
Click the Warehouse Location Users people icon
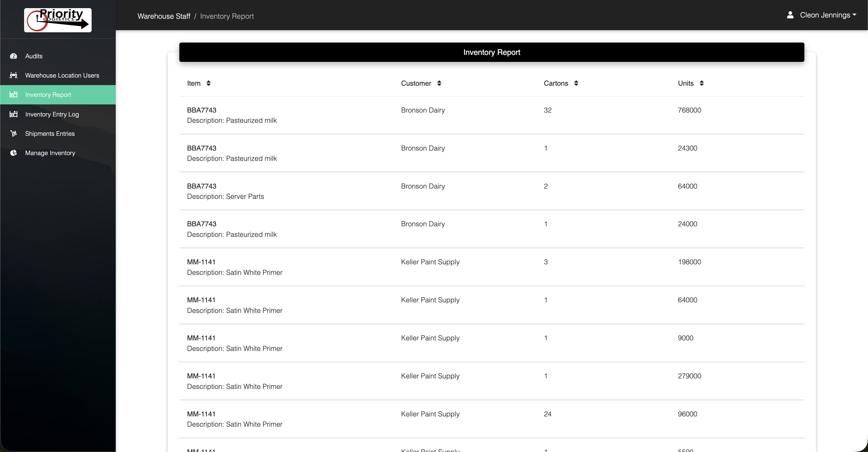14,75
